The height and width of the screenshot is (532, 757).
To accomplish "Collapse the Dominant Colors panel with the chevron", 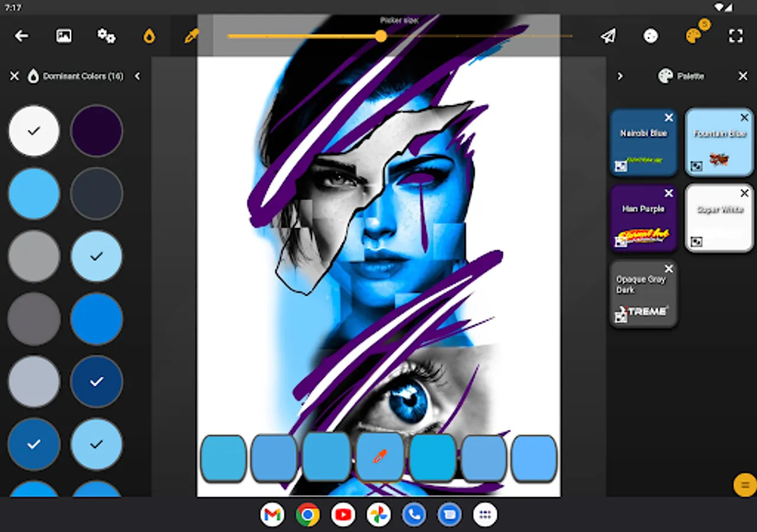I will click(137, 76).
